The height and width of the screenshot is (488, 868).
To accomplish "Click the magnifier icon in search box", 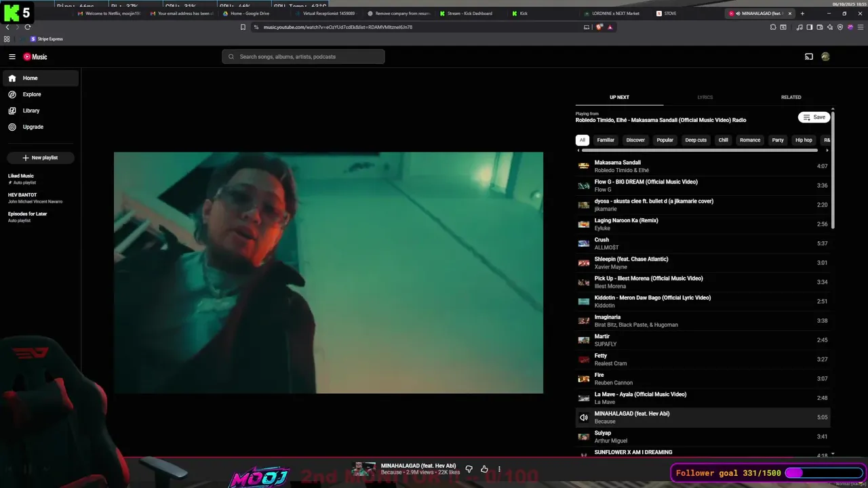I will click(231, 57).
